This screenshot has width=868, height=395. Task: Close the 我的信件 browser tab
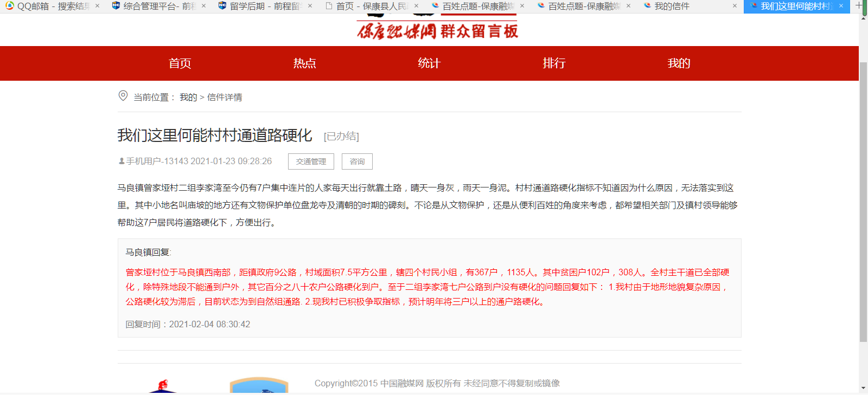[x=735, y=6]
